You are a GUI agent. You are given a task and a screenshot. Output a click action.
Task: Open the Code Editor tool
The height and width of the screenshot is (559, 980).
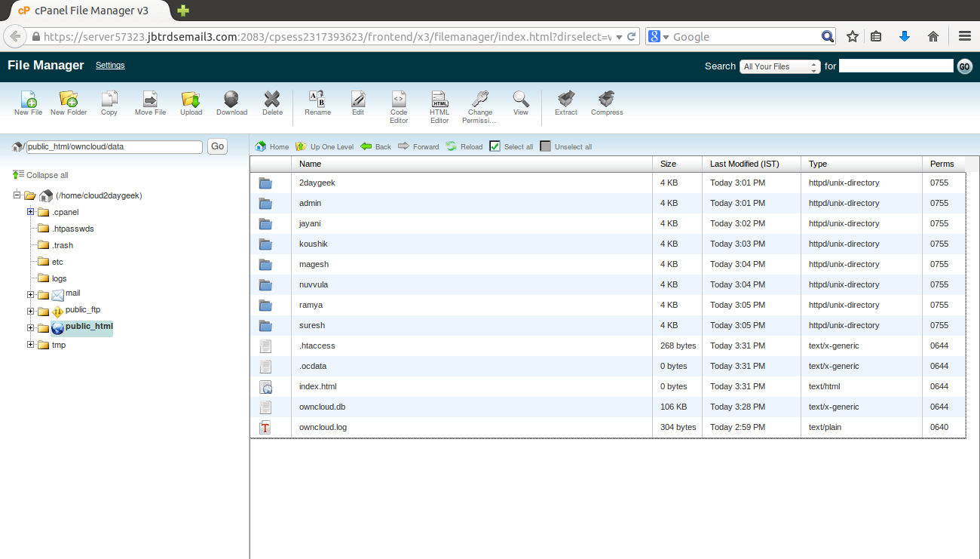pos(399,100)
